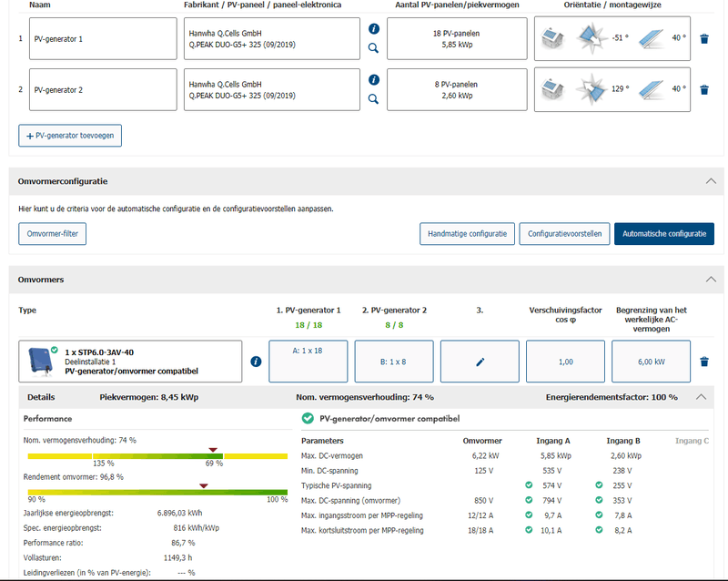The width and height of the screenshot is (728, 581).
Task: Open Configuratievoorstellen
Action: pos(564,234)
